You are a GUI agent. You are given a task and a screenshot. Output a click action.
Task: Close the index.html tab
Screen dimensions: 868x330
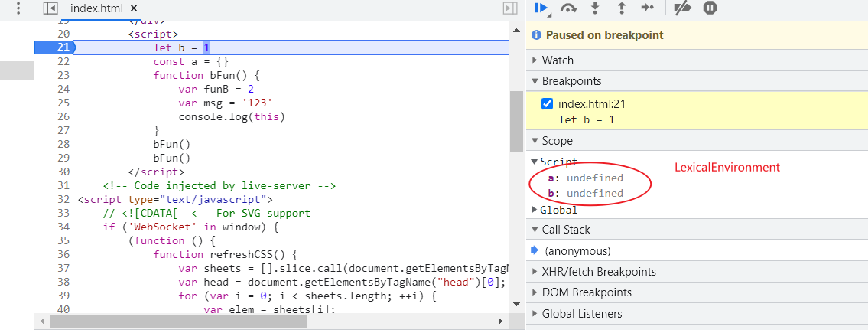pos(133,8)
